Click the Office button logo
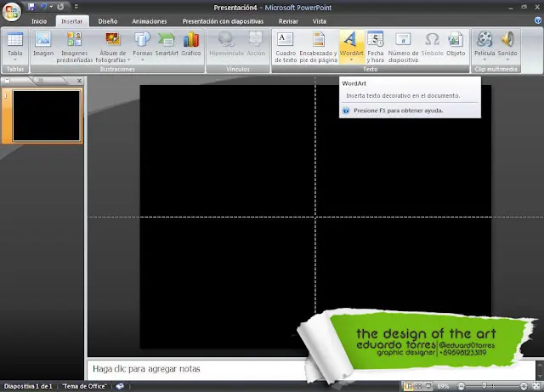The width and height of the screenshot is (544, 392). coord(11,13)
